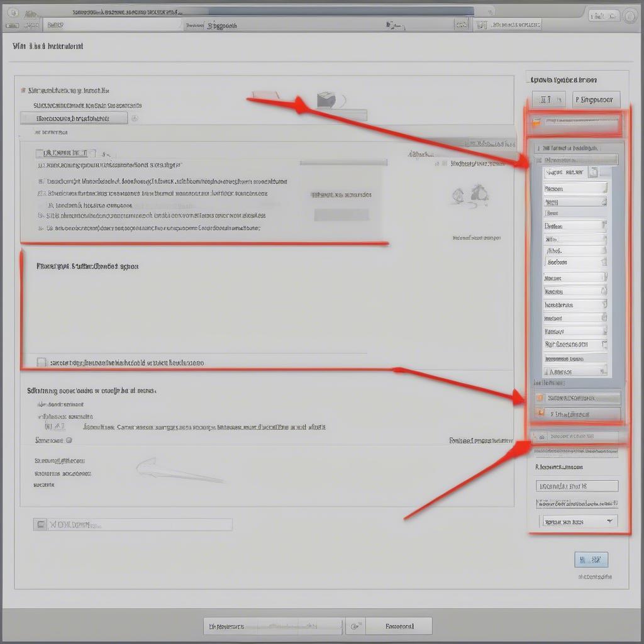Click the monitor icon beside the bottom-left input field

coord(40,525)
